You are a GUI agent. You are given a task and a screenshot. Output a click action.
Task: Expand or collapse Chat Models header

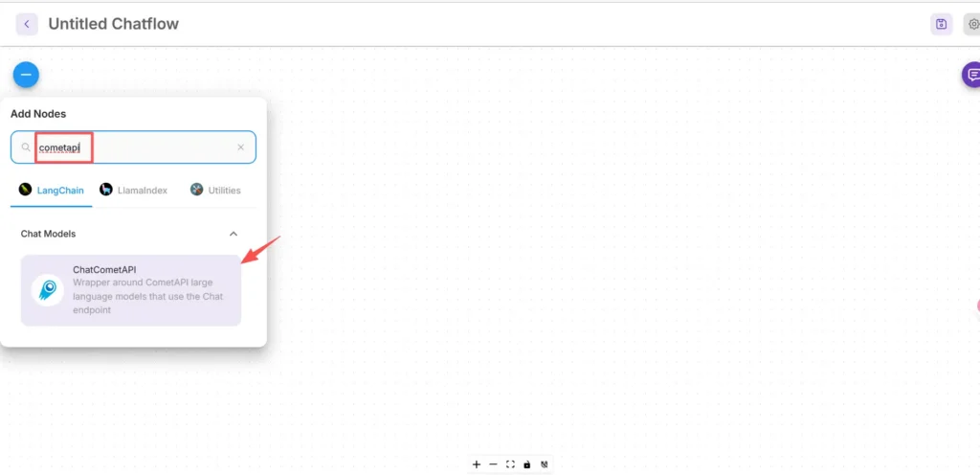pyautogui.click(x=130, y=234)
